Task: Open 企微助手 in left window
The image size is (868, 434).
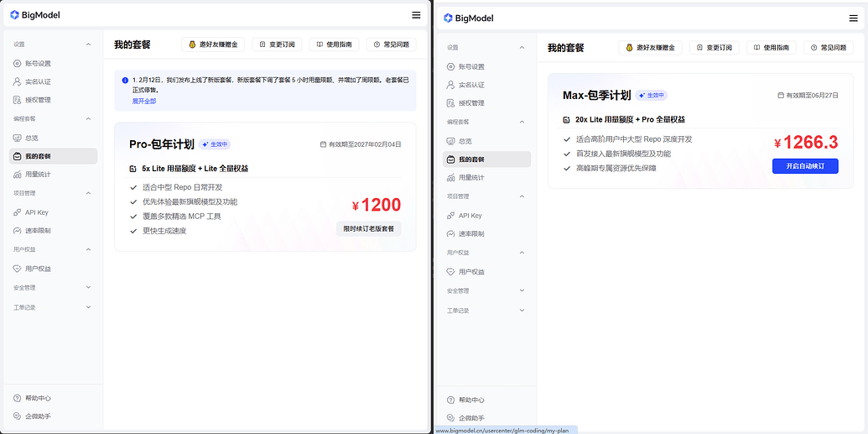Action: [x=33, y=416]
